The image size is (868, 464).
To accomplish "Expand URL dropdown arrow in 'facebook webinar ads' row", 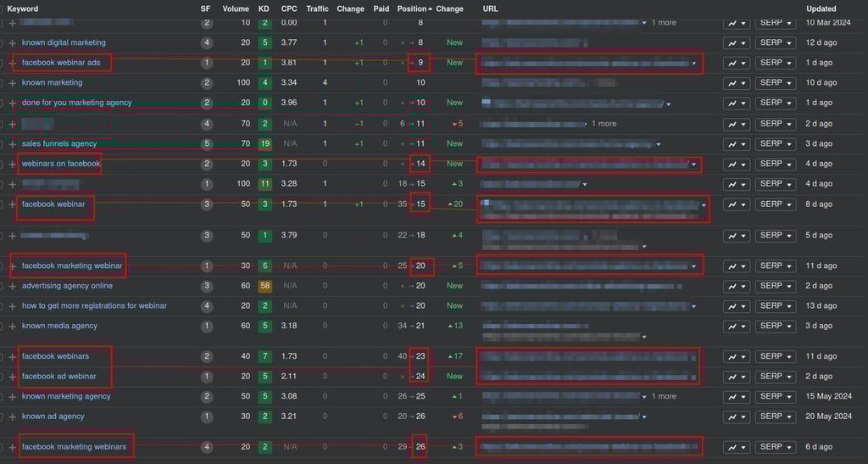I will point(694,64).
